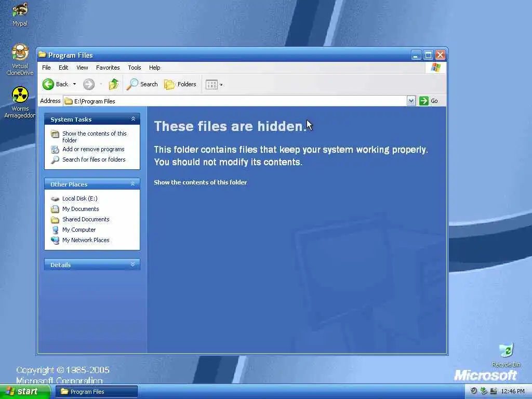Click the third system tray icon
Image resolution: width=532 pixels, height=399 pixels.
click(494, 391)
